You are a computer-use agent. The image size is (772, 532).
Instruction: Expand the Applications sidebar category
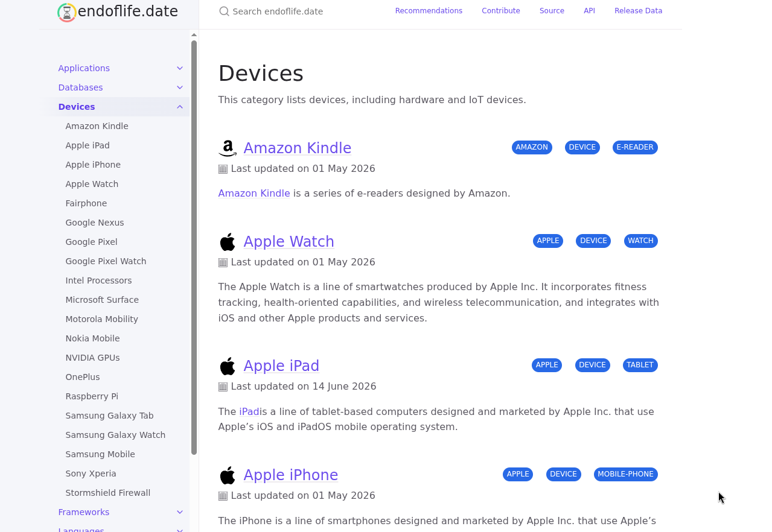pyautogui.click(x=180, y=68)
